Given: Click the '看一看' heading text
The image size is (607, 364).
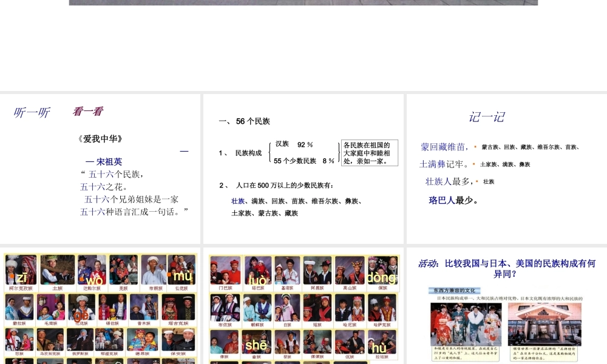Looking at the screenshot, I should pyautogui.click(x=88, y=112).
